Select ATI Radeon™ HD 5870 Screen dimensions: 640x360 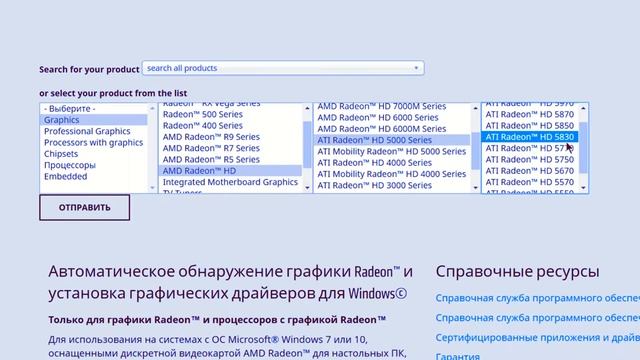(x=530, y=114)
